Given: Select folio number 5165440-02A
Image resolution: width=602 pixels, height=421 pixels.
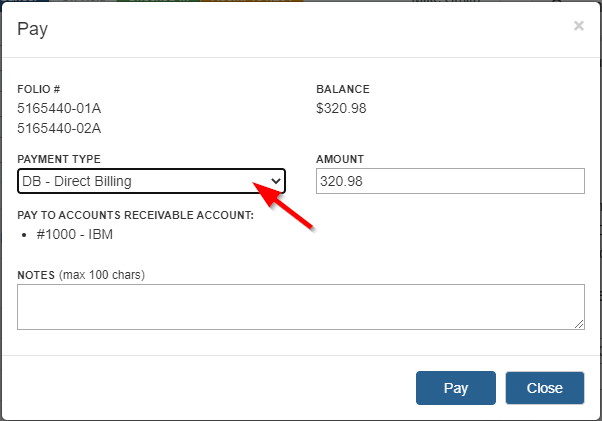Looking at the screenshot, I should point(59,128).
